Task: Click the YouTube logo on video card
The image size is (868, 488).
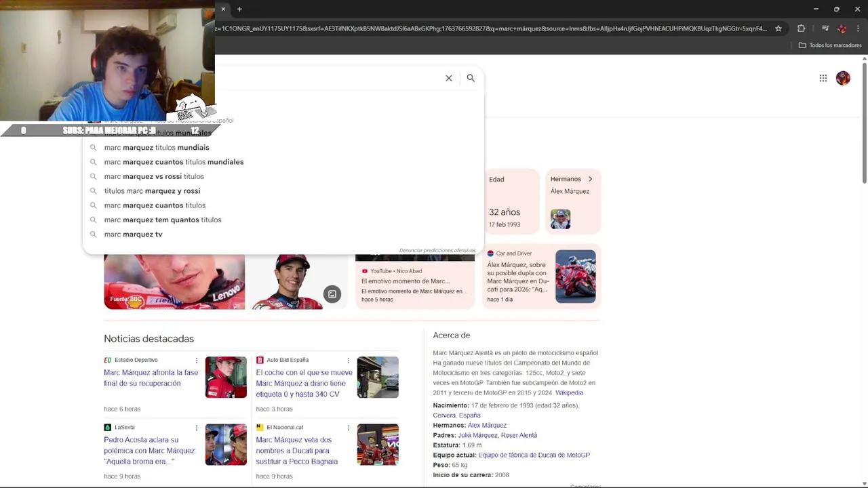Action: [365, 271]
